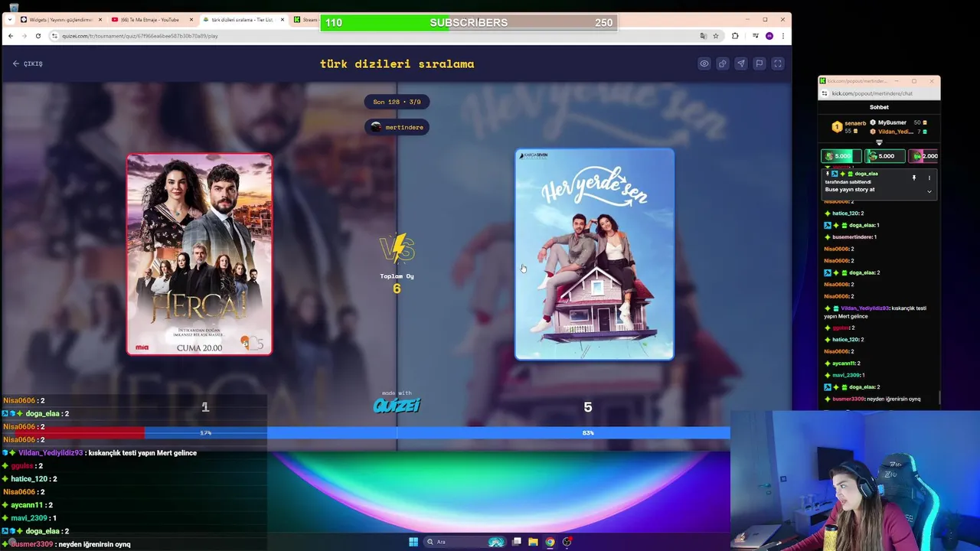The height and width of the screenshot is (551, 980).
Task: Click the translate page icon in the address bar
Action: click(x=703, y=36)
